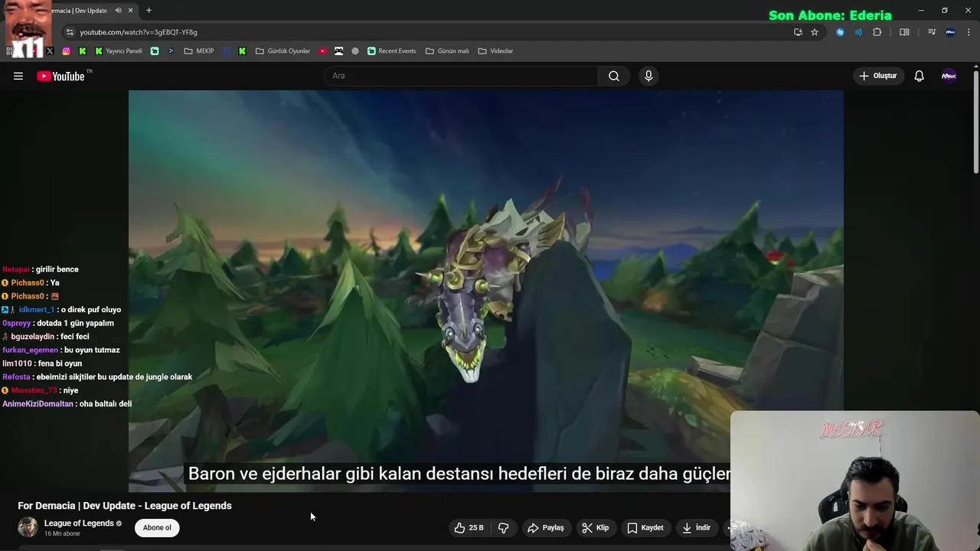This screenshot has width=980, height=551.
Task: Click inside the Ara search field
Action: 462,76
